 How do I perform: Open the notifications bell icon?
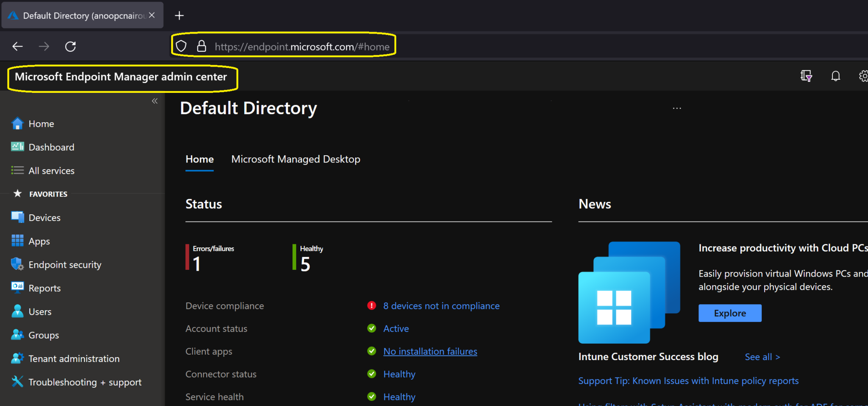(x=835, y=76)
